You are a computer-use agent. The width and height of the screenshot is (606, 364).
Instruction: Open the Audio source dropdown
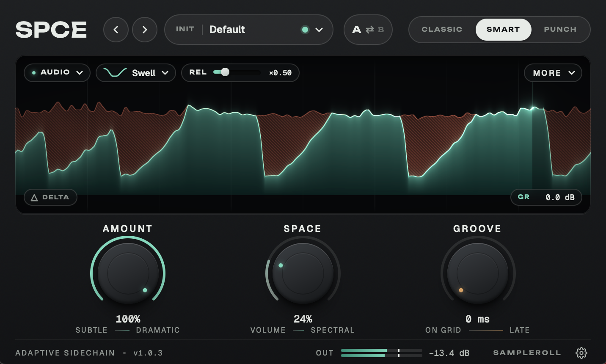57,73
